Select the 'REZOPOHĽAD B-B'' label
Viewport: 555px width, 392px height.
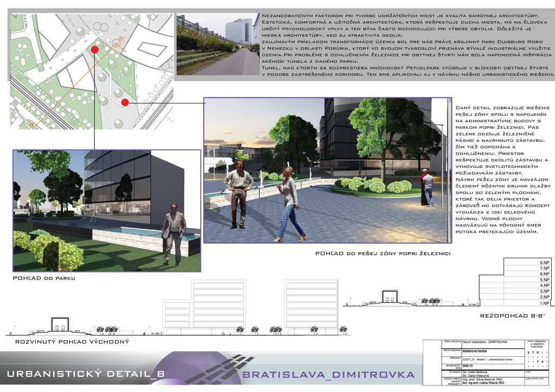tap(512, 316)
